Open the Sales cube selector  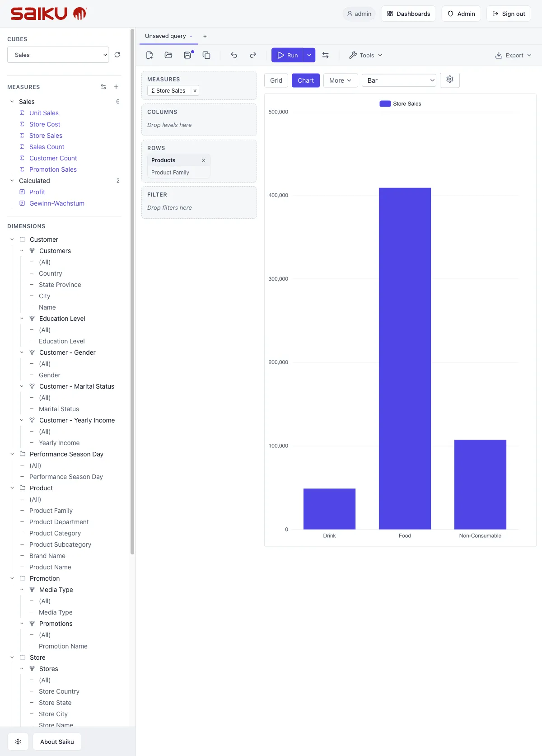pos(58,55)
